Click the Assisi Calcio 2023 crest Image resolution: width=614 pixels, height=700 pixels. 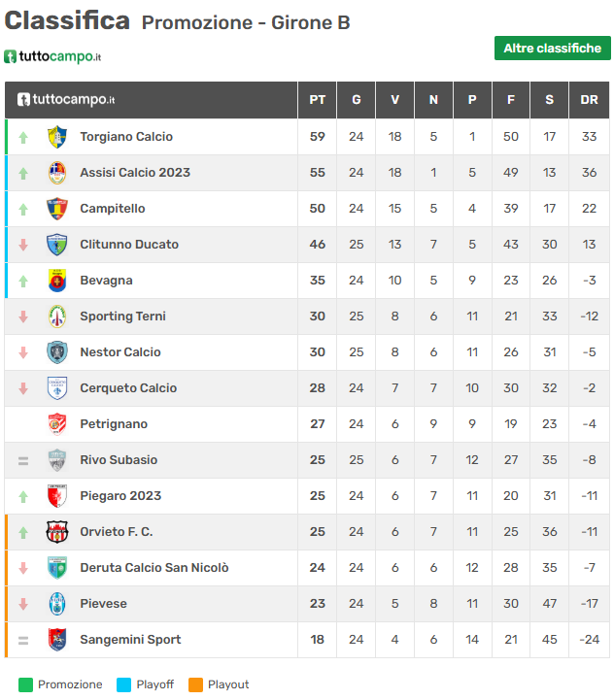point(57,173)
